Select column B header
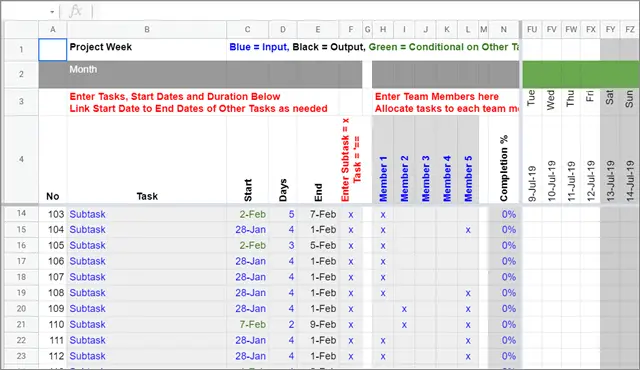This screenshot has height=370, width=640. tap(147, 29)
